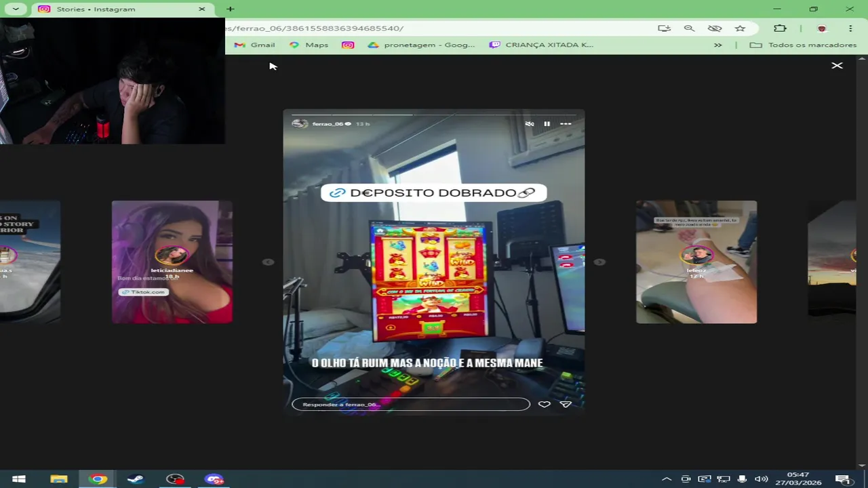The width and height of the screenshot is (868, 488).
Task: Expand hidden bookmarks with the double chevron
Action: [x=717, y=45]
